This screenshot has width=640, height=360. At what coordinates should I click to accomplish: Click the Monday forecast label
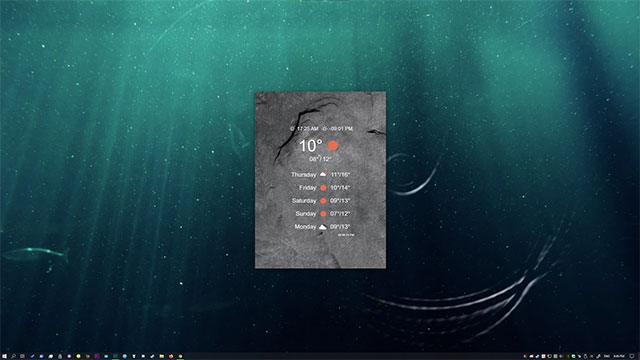pos(305,227)
